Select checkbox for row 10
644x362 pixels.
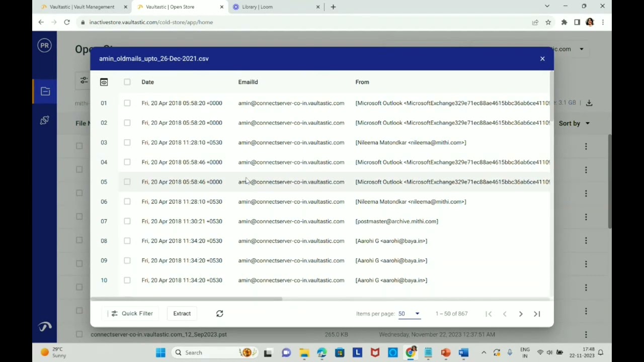coord(127,280)
